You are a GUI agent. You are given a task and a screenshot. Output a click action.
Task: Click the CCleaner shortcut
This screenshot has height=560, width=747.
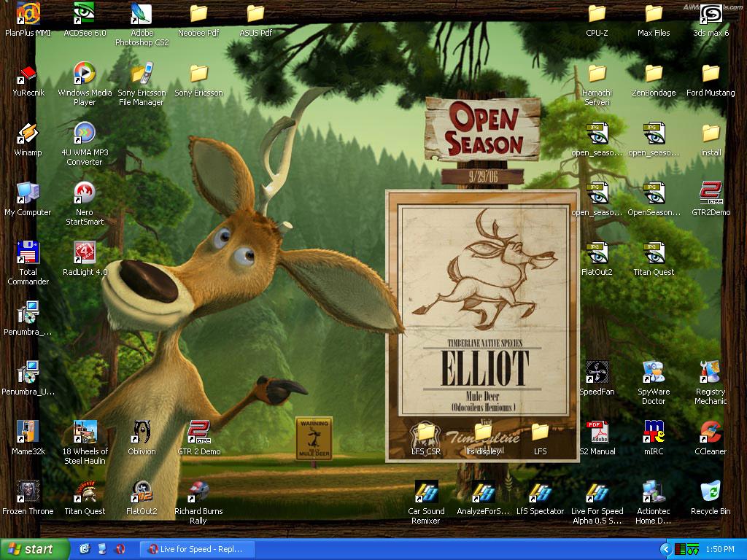pyautogui.click(x=711, y=432)
